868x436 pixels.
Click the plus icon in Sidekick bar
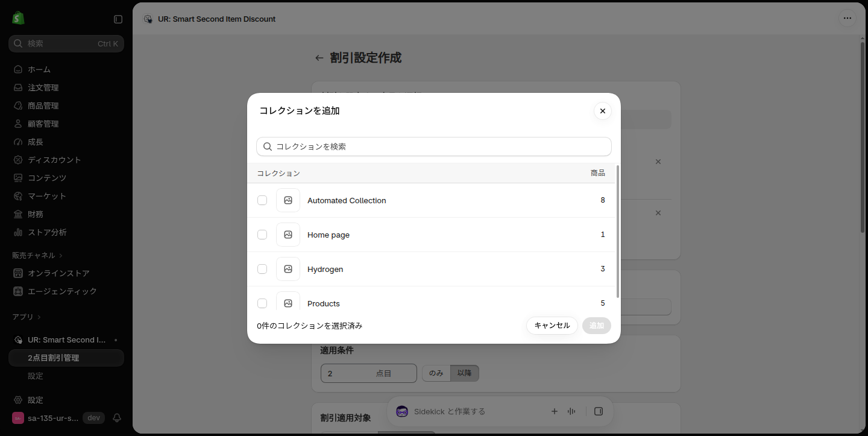555,411
